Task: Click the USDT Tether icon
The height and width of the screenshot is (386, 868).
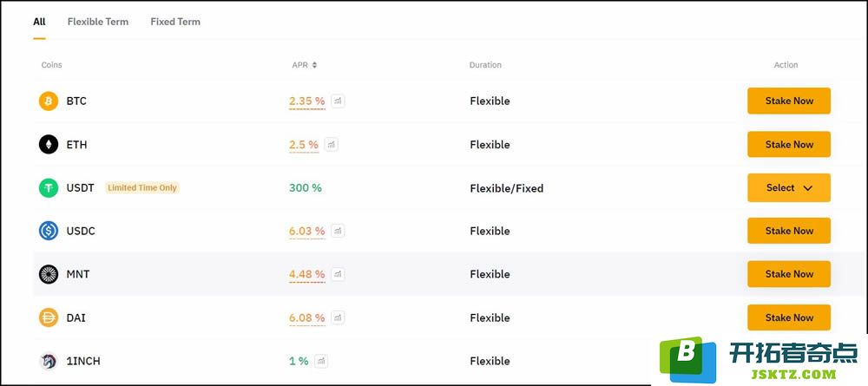Action: point(48,188)
